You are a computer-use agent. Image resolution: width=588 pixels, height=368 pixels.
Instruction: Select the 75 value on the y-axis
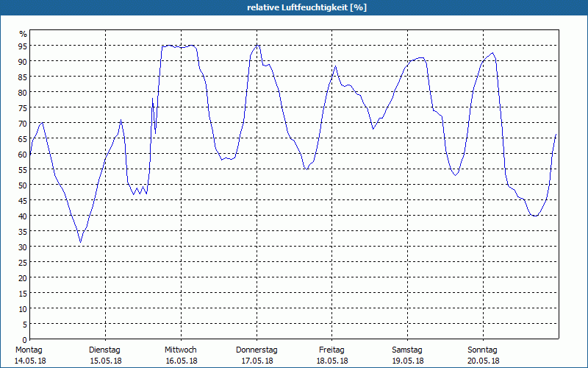(23, 107)
